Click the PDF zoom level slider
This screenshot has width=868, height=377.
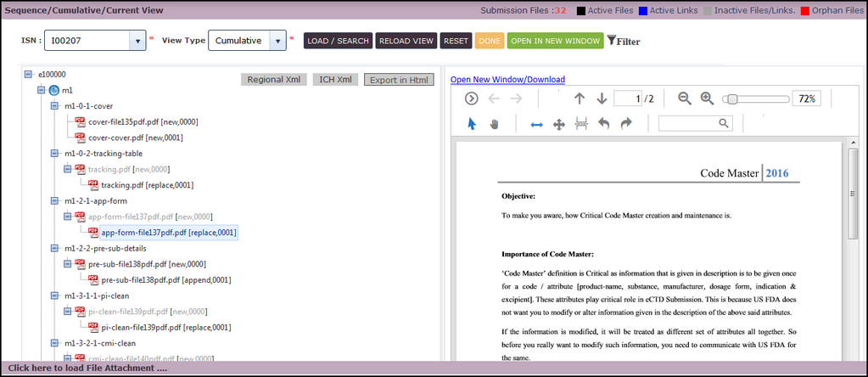coord(755,98)
